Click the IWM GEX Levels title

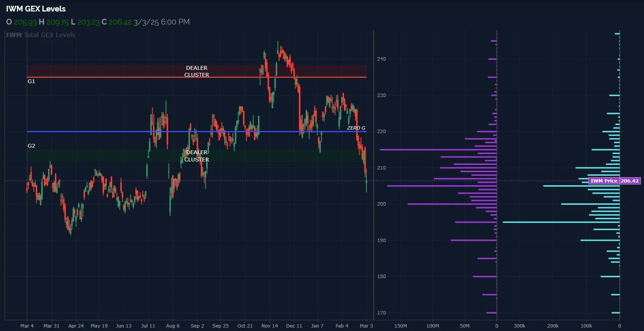click(36, 9)
